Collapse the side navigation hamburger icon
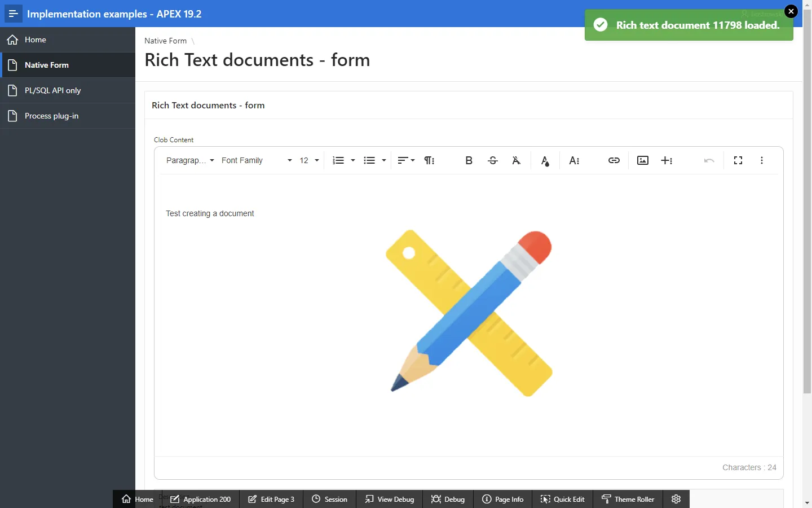812x508 pixels. [x=14, y=14]
